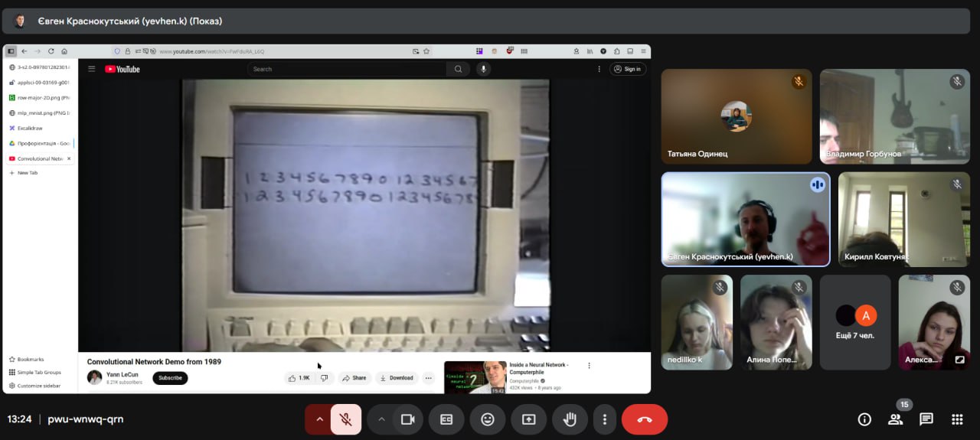Open Simple Tab Groups in sidebar

click(x=35, y=372)
